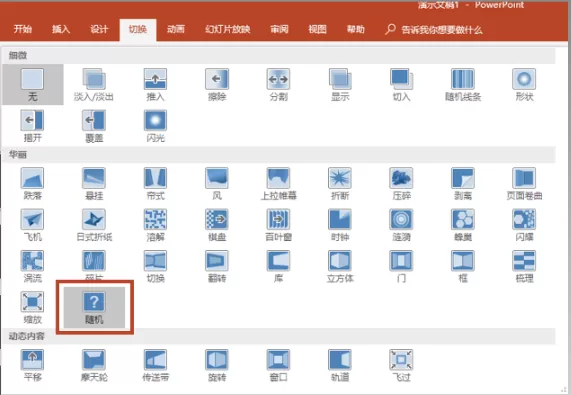571x395 pixels.
Task: Select the 框 box transition
Action: tap(463, 266)
